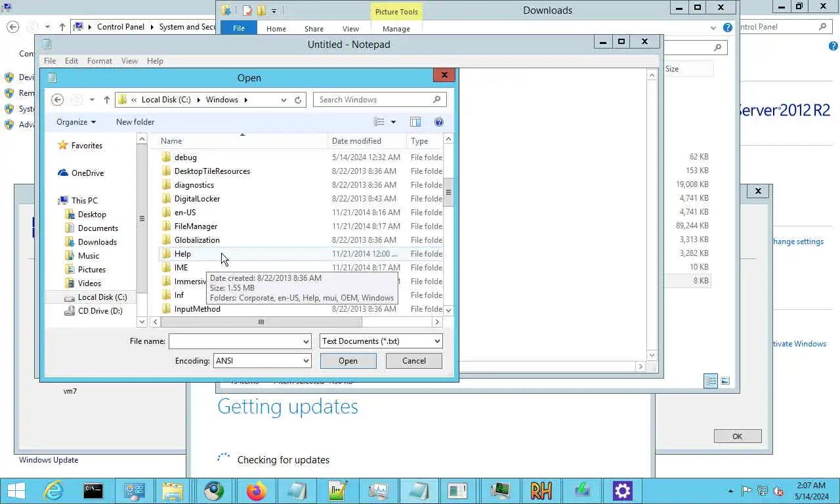Viewport: 840px width, 504px height.
Task: Click the Change settings link
Action: (798, 241)
